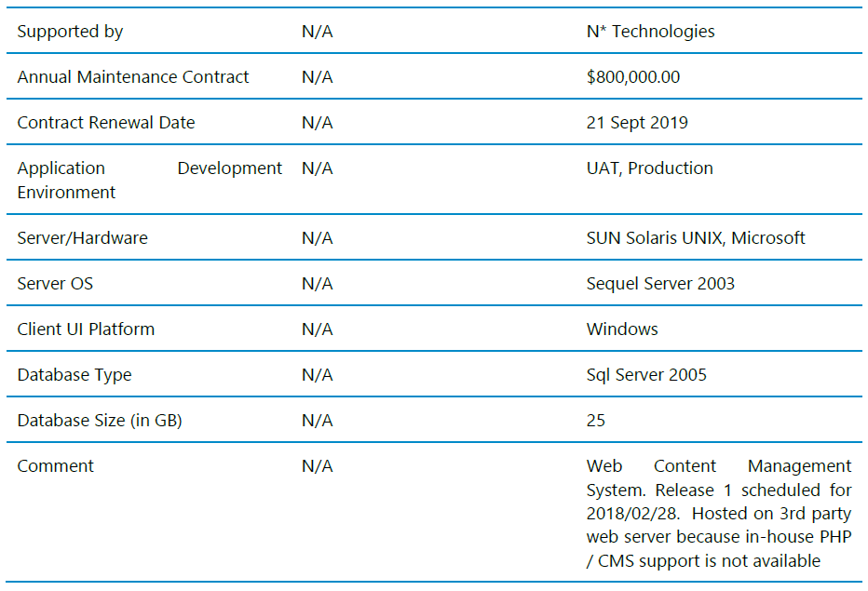Viewport: 868px width, 591px height.
Task: Click the 'Sequel Server 2003' value
Action: point(660,284)
